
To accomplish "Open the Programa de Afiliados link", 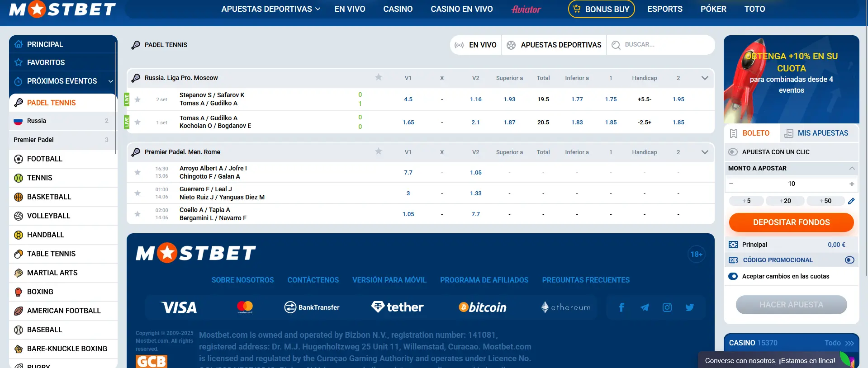I will pos(484,280).
